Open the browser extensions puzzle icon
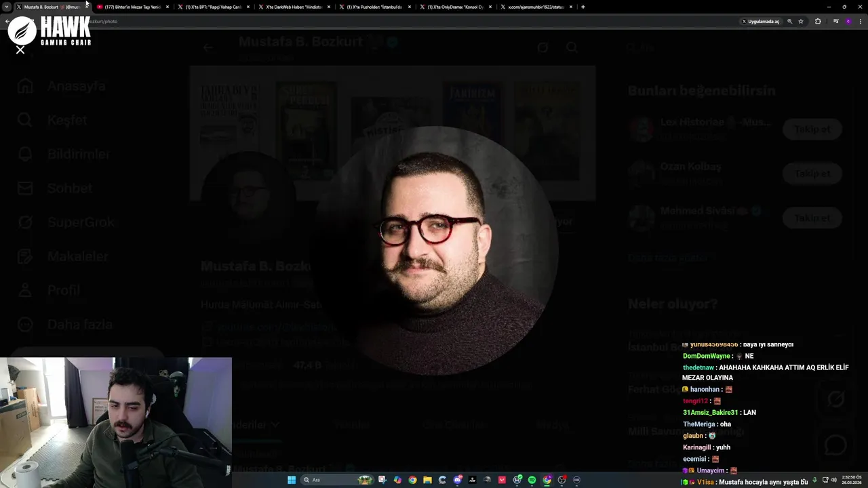The height and width of the screenshot is (488, 868). pos(818,21)
